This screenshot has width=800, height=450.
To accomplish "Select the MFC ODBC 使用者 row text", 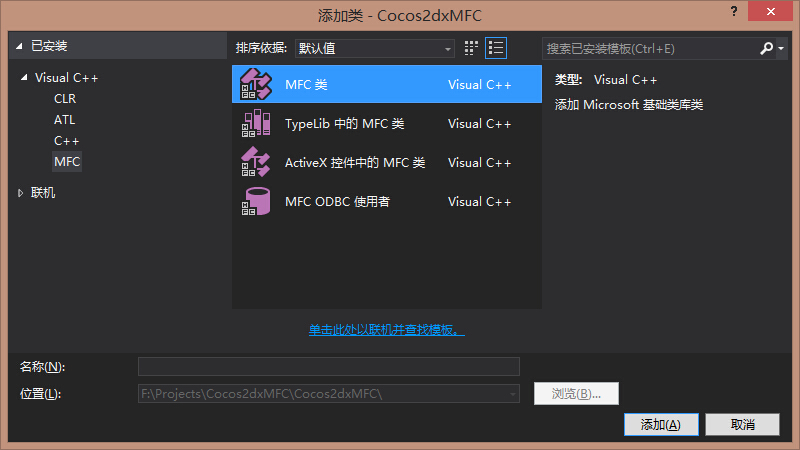I will click(x=337, y=202).
